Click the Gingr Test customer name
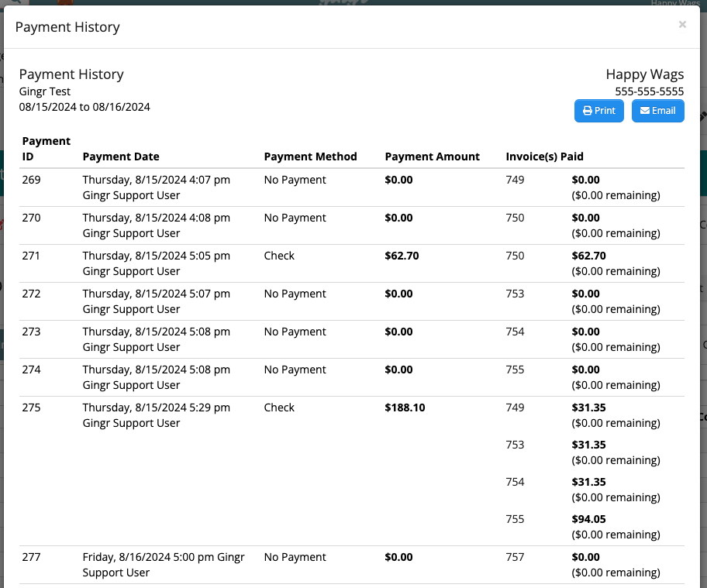The height and width of the screenshot is (588, 707). (43, 91)
